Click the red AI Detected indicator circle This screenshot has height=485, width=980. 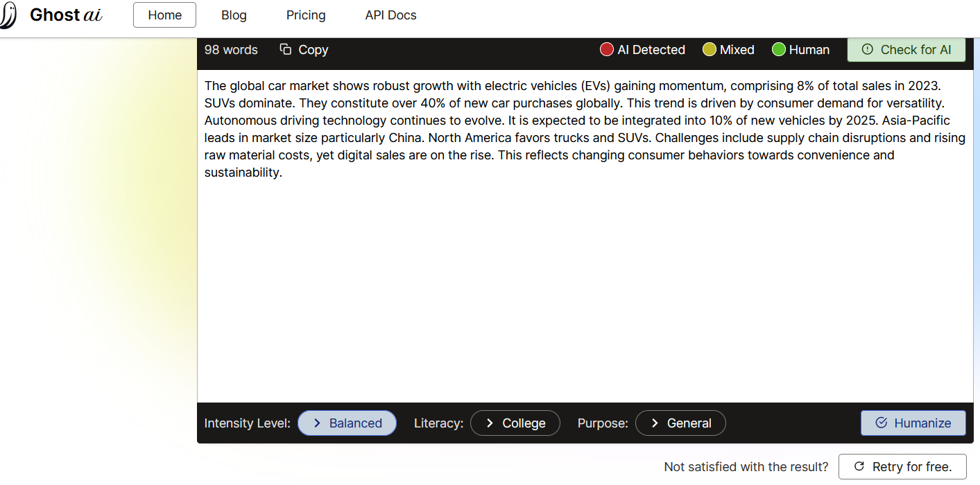coord(607,50)
